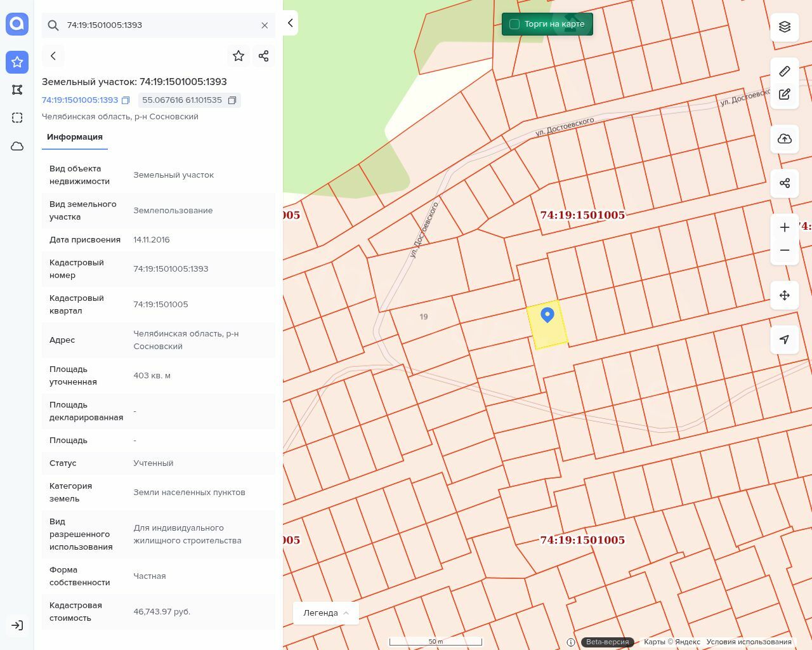Copy coordinates 55.067616 61.101535
Viewport: 812px width, 650px height.
tap(232, 100)
